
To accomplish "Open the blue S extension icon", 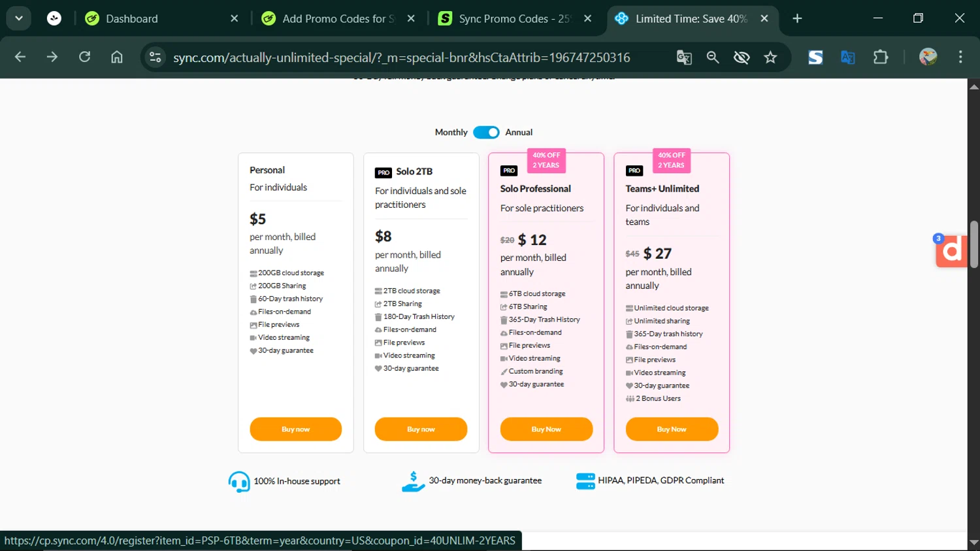I will coord(815,58).
